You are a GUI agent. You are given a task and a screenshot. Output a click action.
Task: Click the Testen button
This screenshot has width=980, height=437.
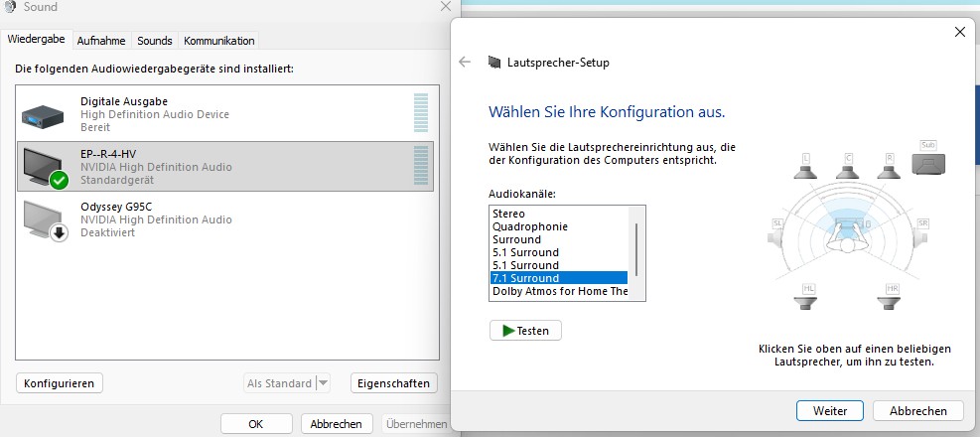[x=525, y=331]
